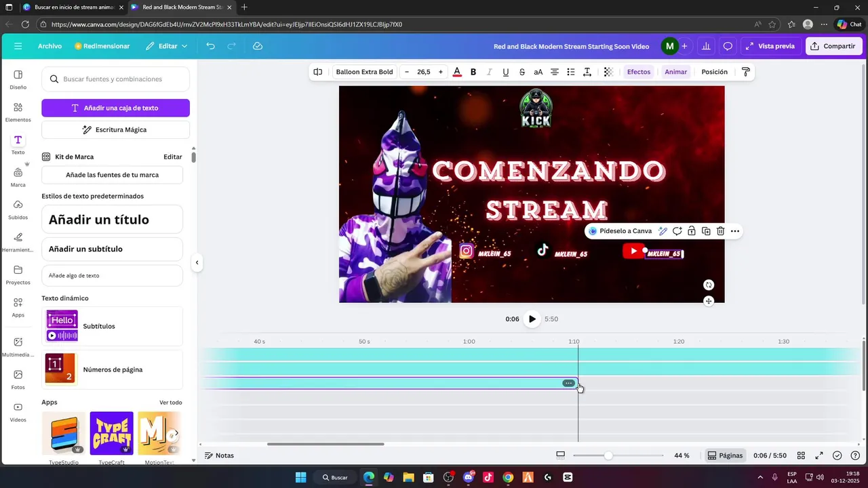868x488 pixels.
Task: Click the cloud save status icon
Action: tap(258, 46)
